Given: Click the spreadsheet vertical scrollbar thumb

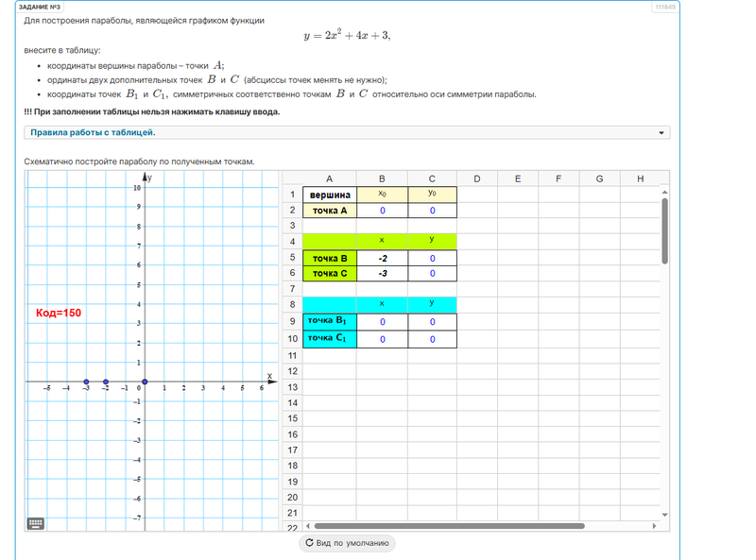Looking at the screenshot, I should click(664, 231).
